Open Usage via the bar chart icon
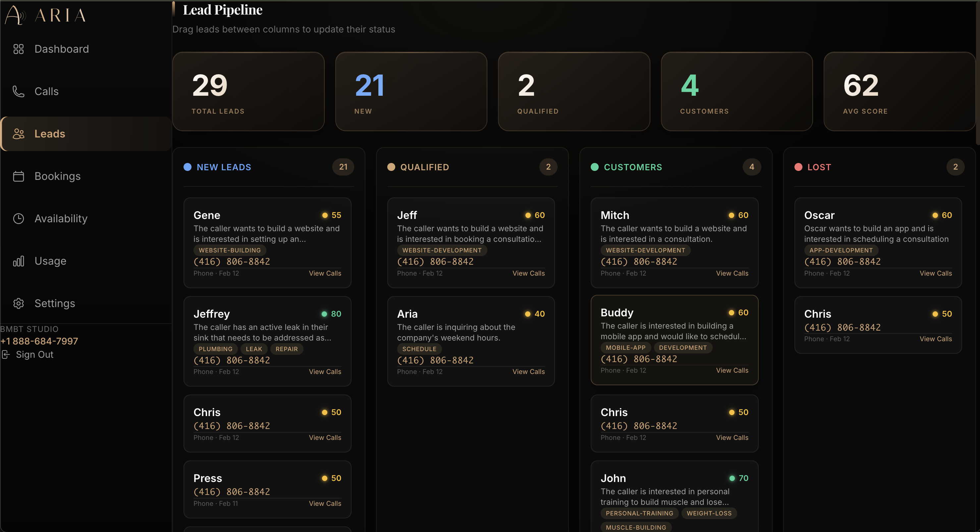 click(18, 261)
